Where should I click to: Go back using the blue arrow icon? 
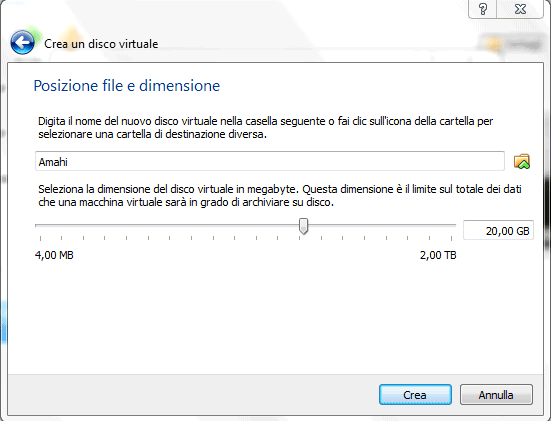click(22, 43)
